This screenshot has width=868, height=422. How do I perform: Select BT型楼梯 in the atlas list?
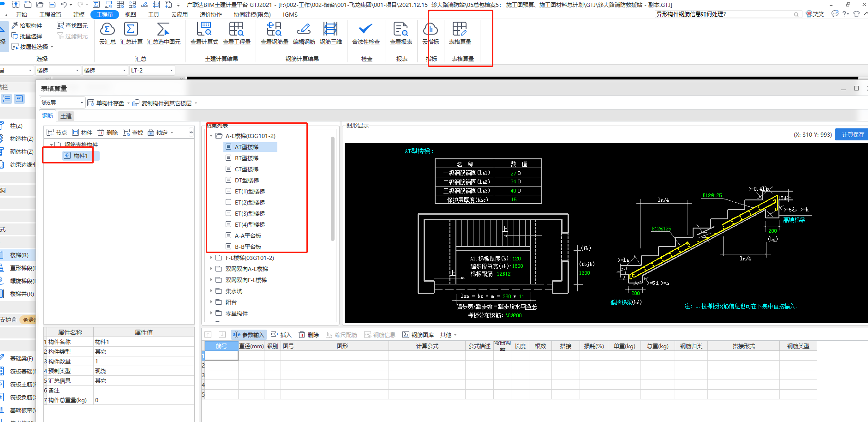[x=246, y=158]
